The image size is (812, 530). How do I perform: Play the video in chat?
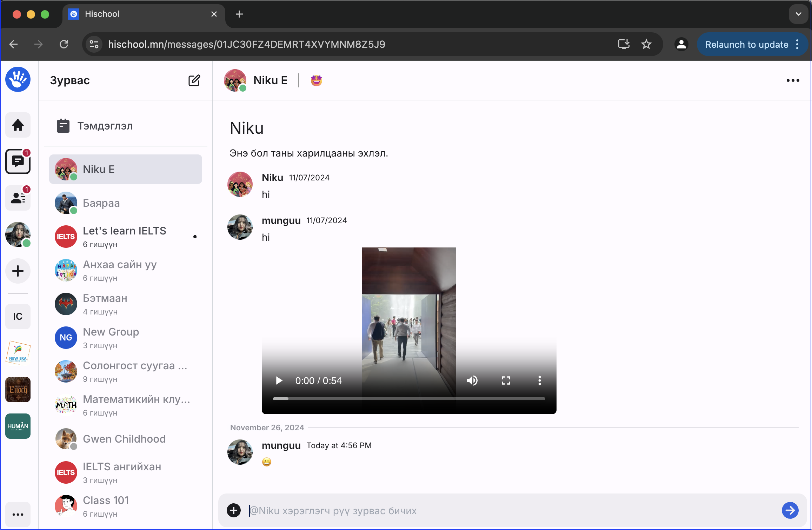coord(279,380)
